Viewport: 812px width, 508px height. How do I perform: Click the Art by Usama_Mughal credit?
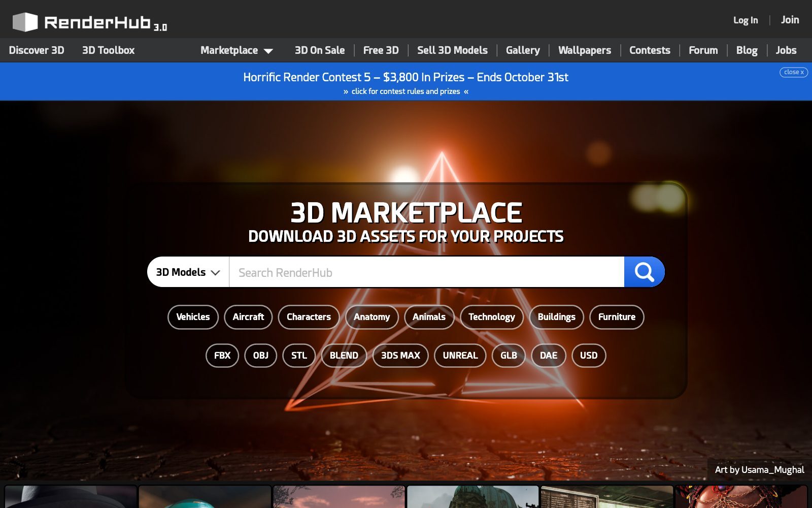point(759,470)
